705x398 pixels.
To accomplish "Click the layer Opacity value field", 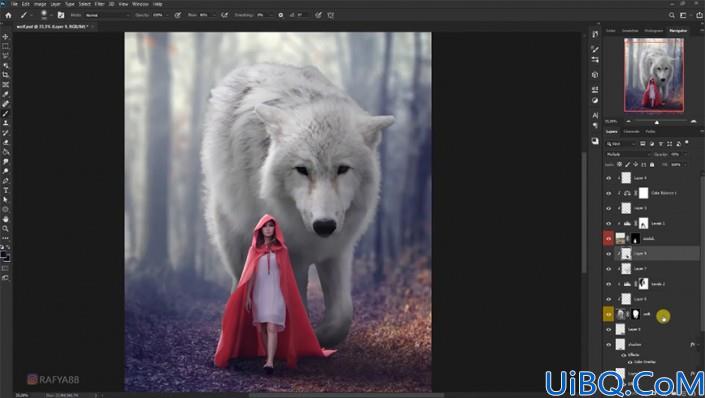I will (x=676, y=154).
